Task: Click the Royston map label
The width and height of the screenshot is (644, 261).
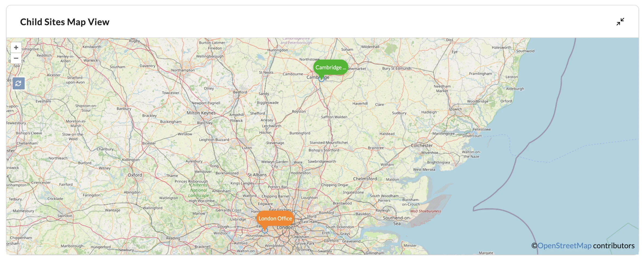Action: 299,112
